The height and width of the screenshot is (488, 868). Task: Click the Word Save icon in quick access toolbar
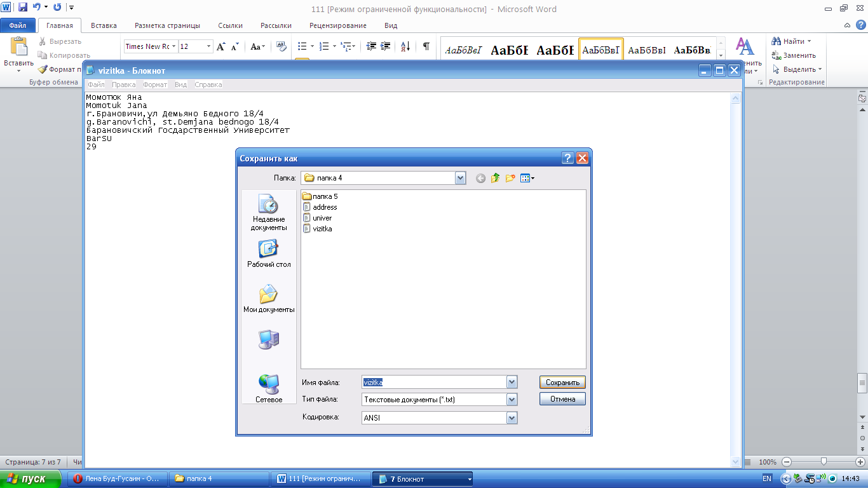pos(23,8)
